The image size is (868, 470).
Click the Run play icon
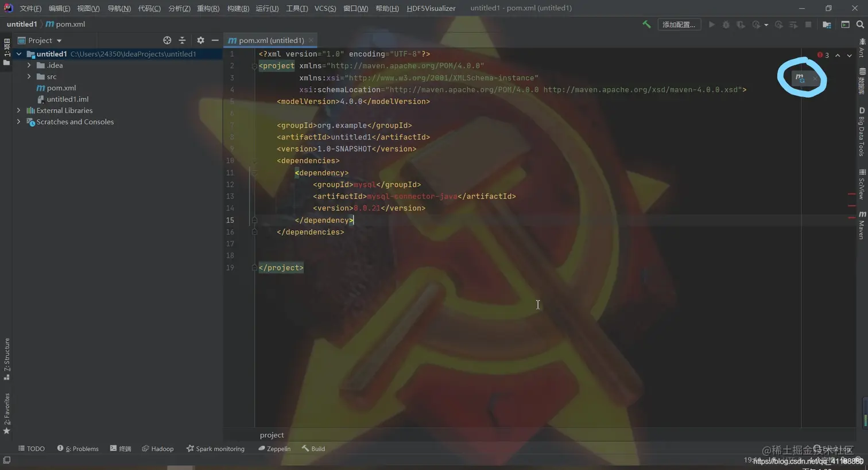[711, 25]
